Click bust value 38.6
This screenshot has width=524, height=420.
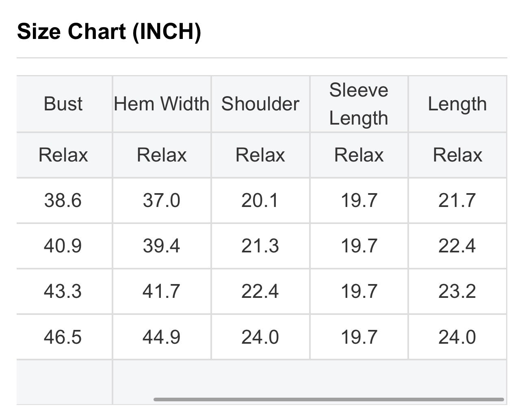(63, 200)
